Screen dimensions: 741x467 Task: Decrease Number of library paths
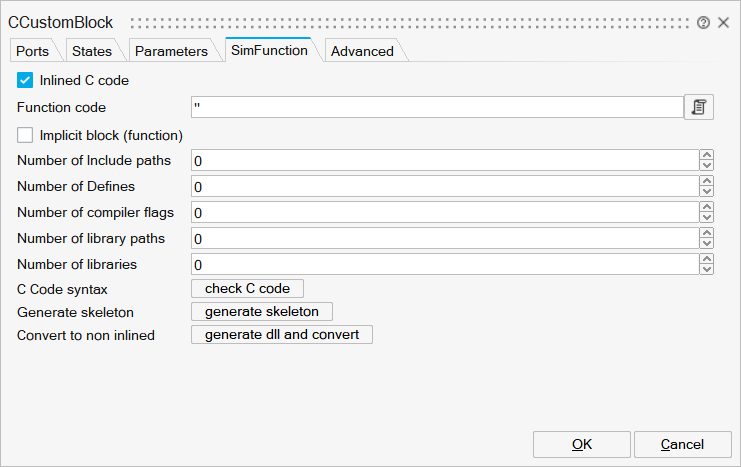click(707, 243)
